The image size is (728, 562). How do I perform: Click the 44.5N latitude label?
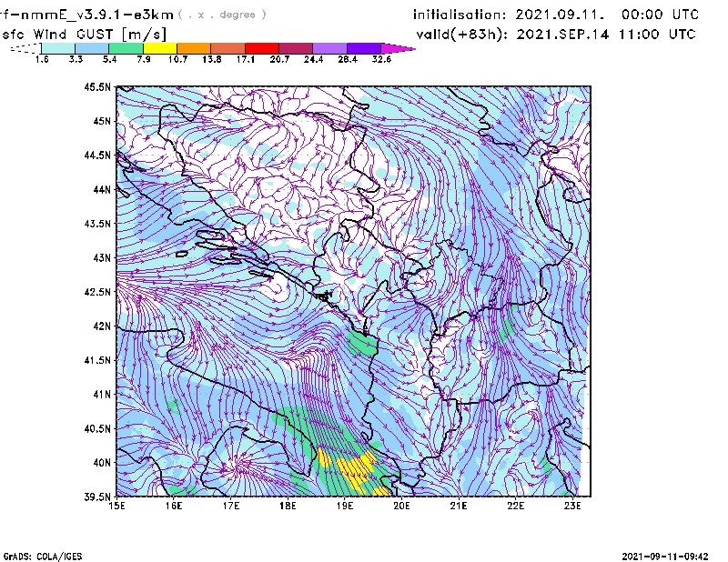pyautogui.click(x=97, y=155)
